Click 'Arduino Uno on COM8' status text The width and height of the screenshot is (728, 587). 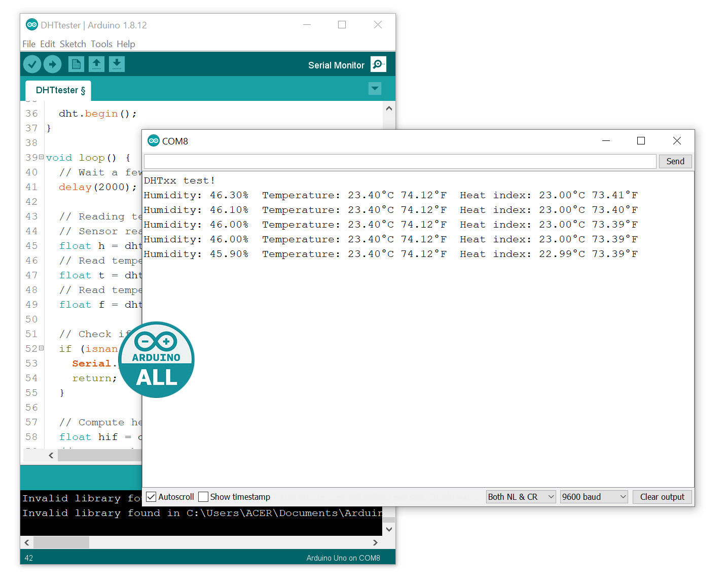coord(343,558)
